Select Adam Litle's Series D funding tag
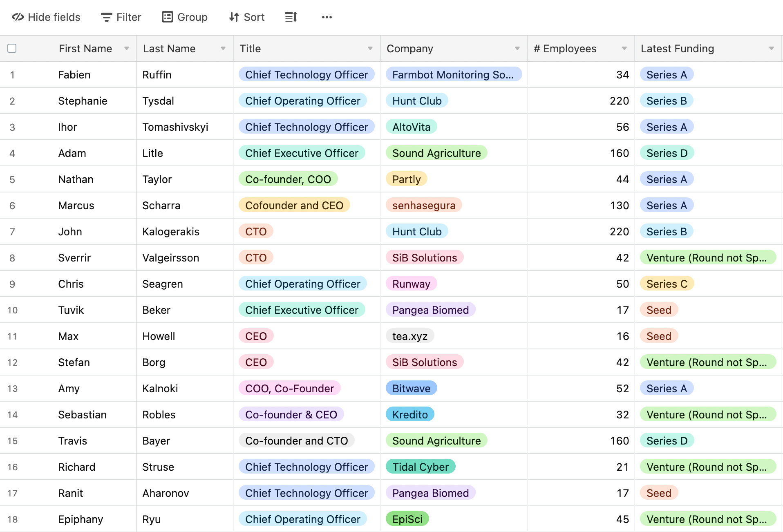 (x=667, y=153)
